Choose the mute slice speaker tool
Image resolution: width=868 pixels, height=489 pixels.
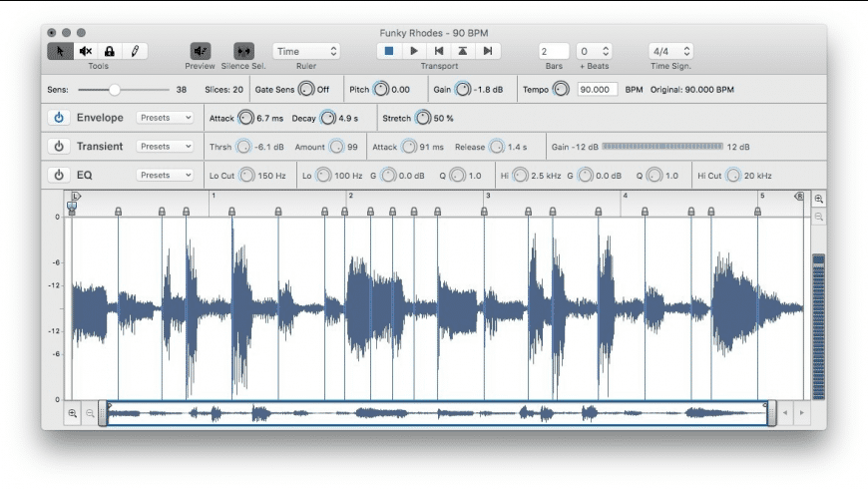click(85, 51)
